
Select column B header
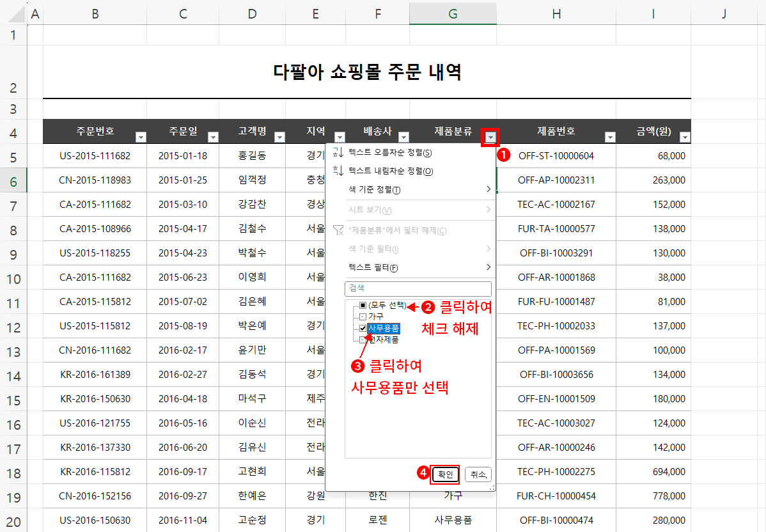click(95, 13)
